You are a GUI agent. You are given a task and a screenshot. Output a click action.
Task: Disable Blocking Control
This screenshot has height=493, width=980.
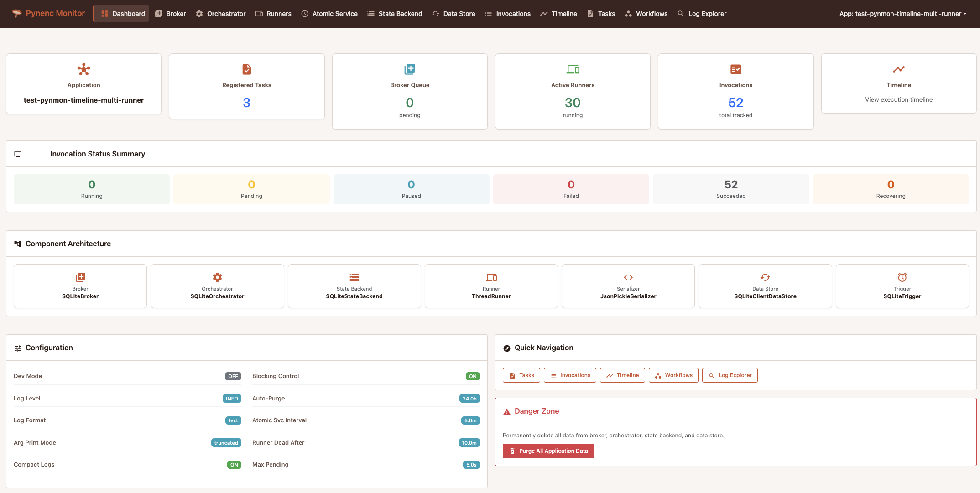tap(472, 376)
